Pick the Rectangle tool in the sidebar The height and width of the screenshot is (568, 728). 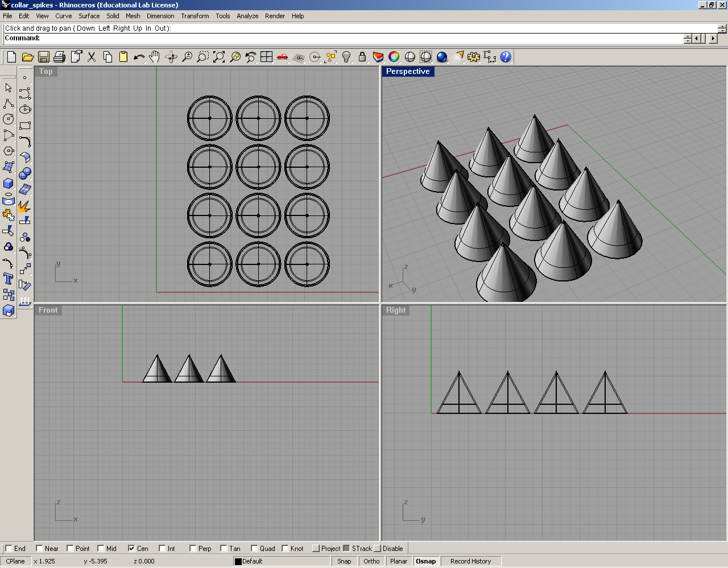tap(24, 126)
